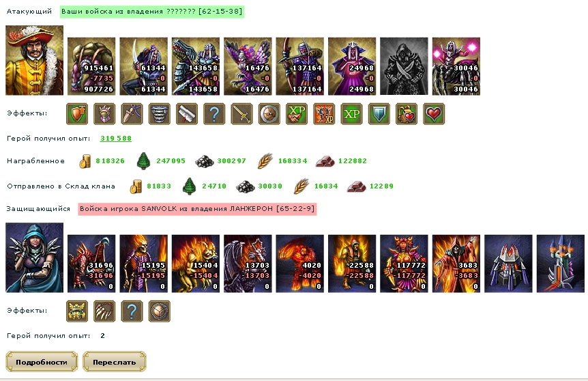Select the hooded defender hero portrait
588x381 pixels.
click(35, 257)
